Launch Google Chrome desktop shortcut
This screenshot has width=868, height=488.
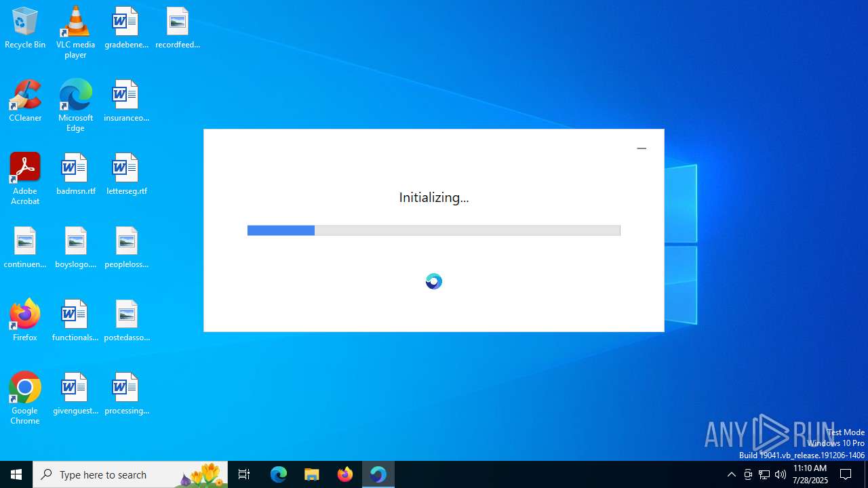pyautogui.click(x=25, y=399)
